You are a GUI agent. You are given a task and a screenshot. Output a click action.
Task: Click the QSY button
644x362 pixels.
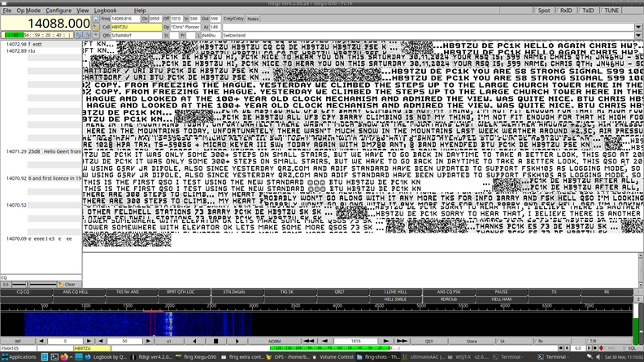pyautogui.click(x=429, y=341)
